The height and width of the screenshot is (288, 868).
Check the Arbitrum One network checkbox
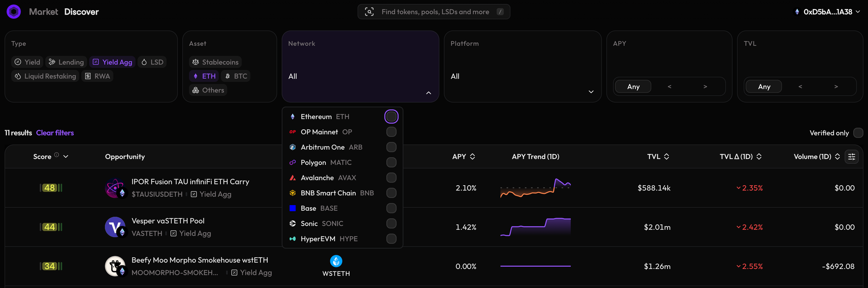391,147
